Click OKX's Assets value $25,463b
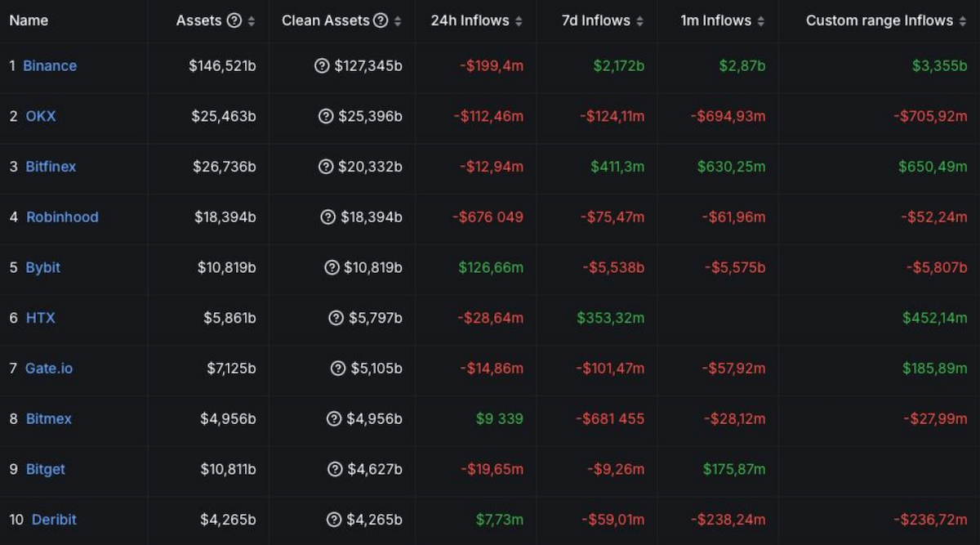The image size is (980, 545). (x=224, y=116)
